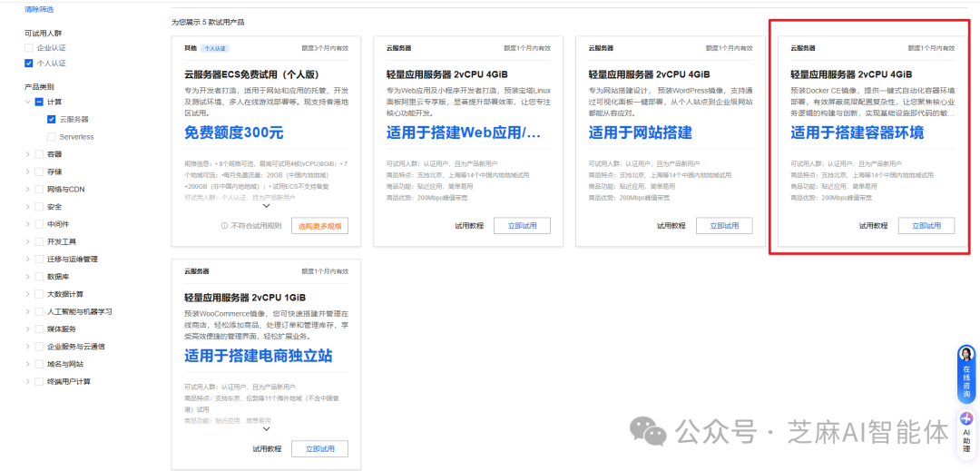Click the 不符合试用规则 notice text

pos(256,226)
